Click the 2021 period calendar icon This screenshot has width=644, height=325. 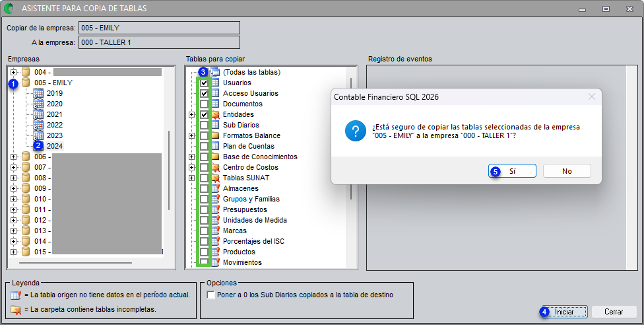coord(38,114)
